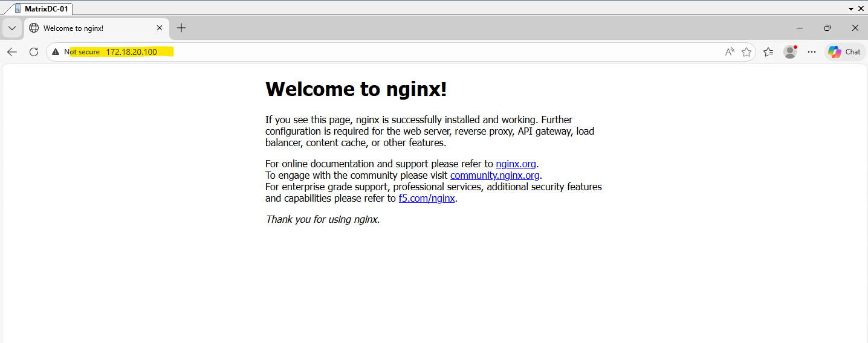This screenshot has width=868, height=343.
Task: Click the Not secure label text
Action: coord(82,52)
